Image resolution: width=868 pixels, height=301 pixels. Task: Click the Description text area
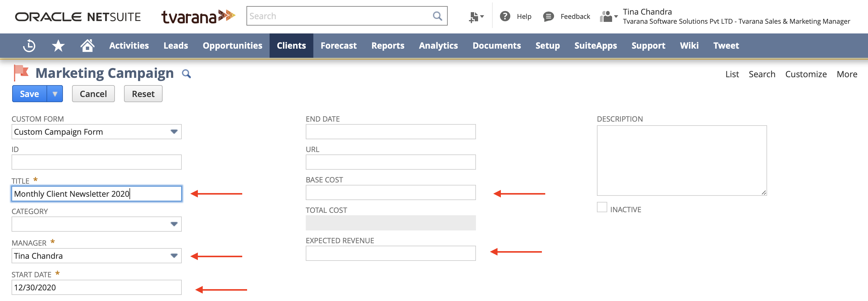(x=682, y=161)
